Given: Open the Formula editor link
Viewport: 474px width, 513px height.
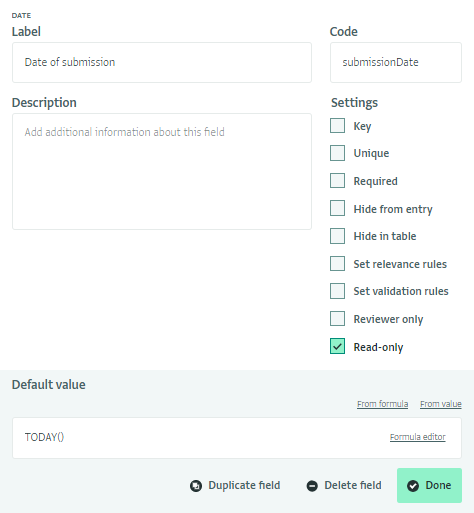Looking at the screenshot, I should point(418,437).
